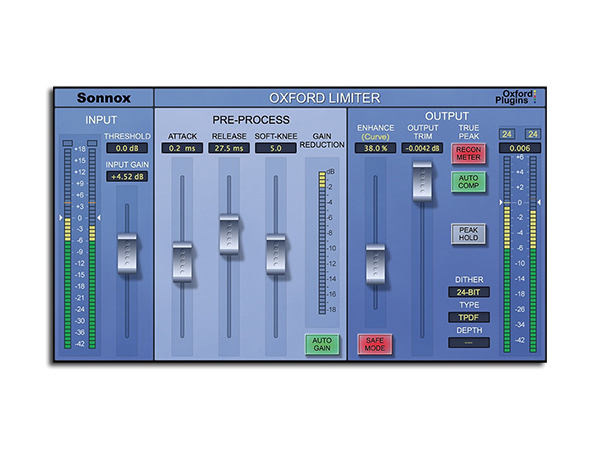Click the left output meter 0 dB arrow
600x450 pixels.
(x=501, y=202)
